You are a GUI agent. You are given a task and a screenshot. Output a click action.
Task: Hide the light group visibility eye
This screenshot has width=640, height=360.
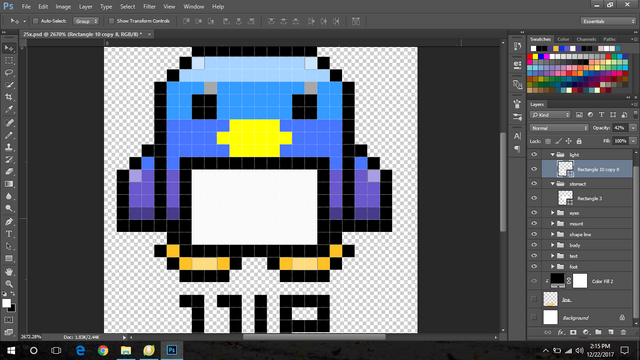pyautogui.click(x=534, y=155)
